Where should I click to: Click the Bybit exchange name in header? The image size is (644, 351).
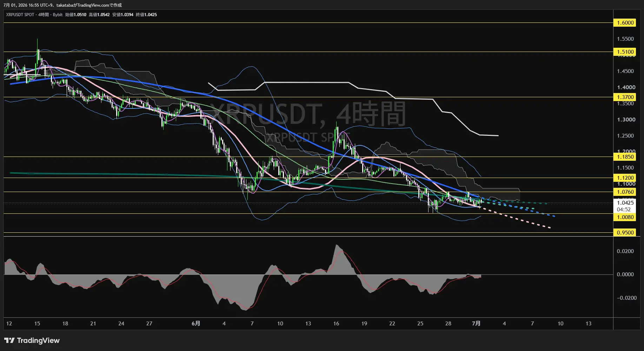coord(58,15)
